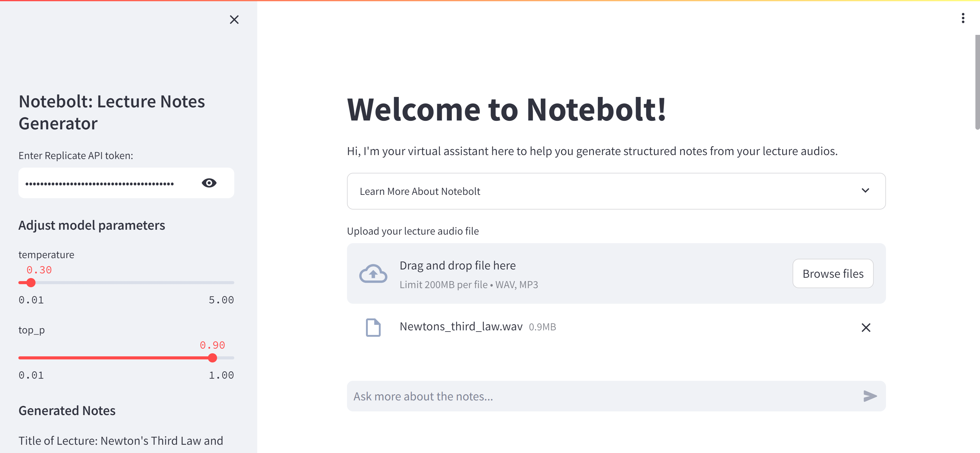Remove the uploaded Newtons_third_law.wav file

(865, 327)
